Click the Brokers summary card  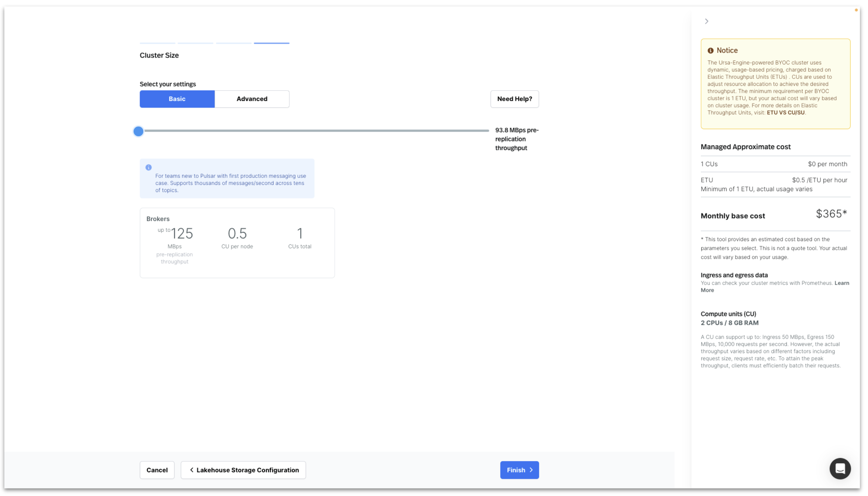pos(237,243)
